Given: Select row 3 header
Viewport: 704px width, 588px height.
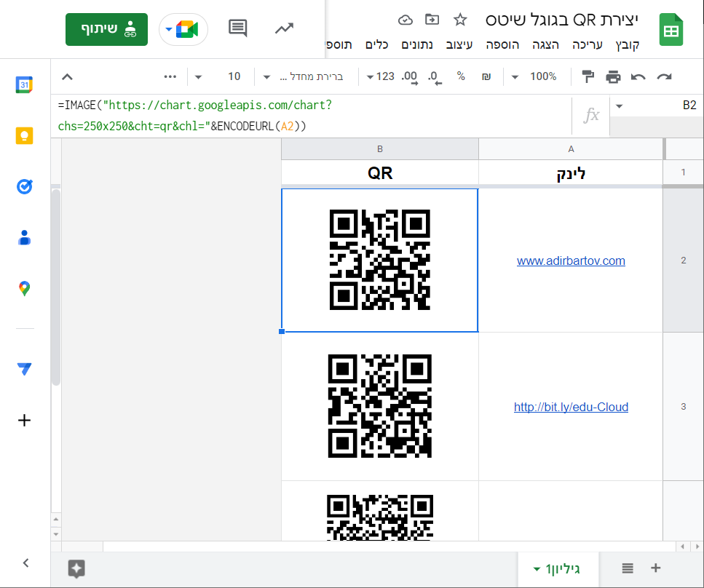Looking at the screenshot, I should 683,407.
